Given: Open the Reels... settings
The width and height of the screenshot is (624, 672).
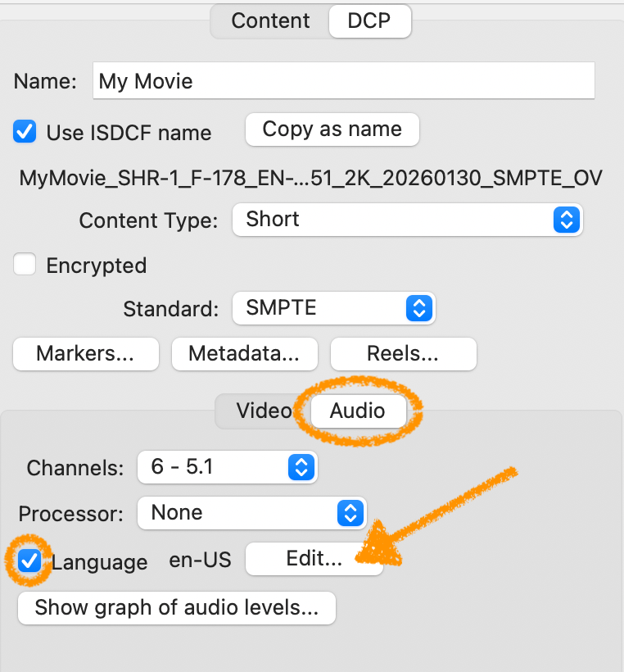Looking at the screenshot, I should 403,354.
